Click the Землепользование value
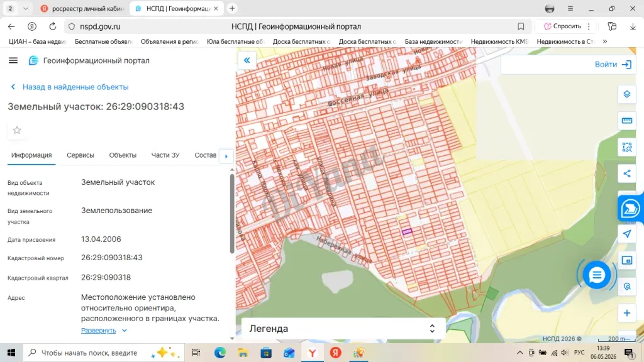This screenshot has width=644, height=362. pos(116,211)
